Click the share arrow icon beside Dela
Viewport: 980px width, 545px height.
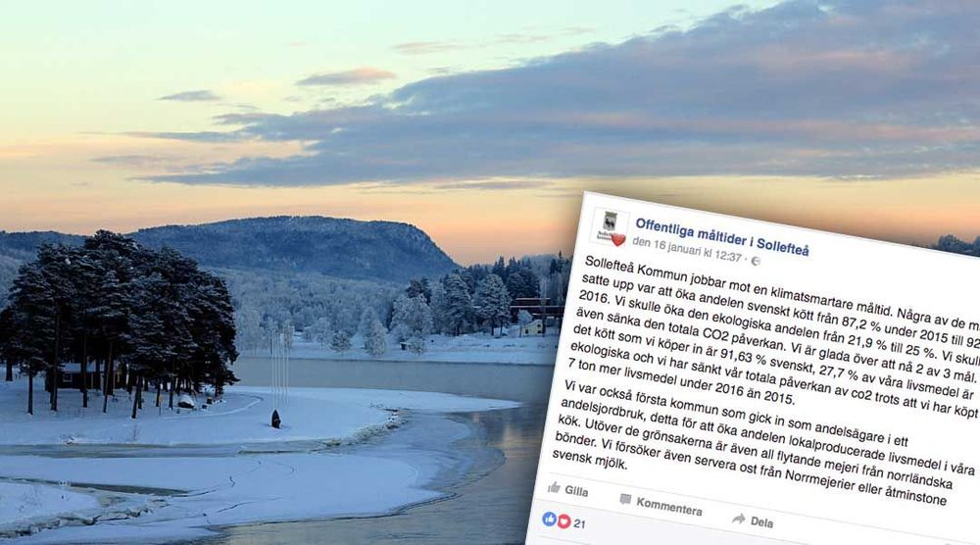[x=739, y=519]
